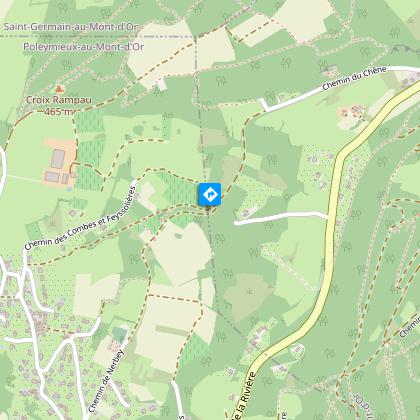Select the hatched vineyard plot left of the blue marker

coord(178,188)
